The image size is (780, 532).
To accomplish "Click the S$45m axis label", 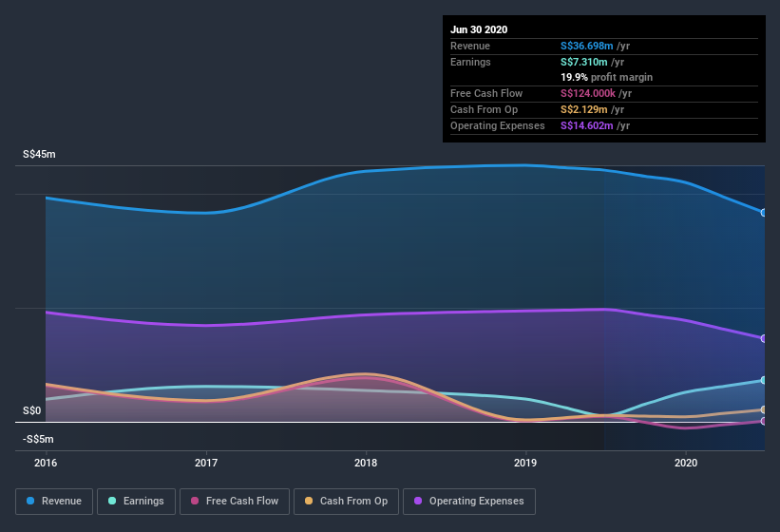I will tap(39, 154).
